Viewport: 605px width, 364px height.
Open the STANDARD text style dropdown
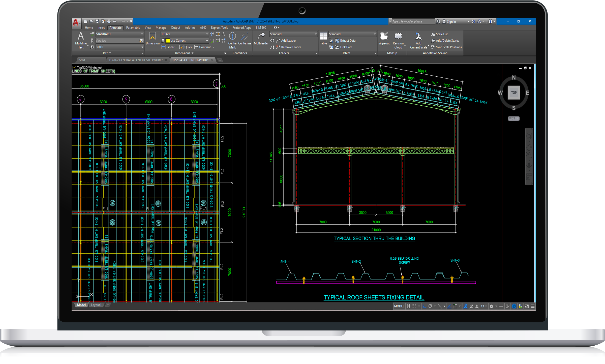(x=142, y=34)
